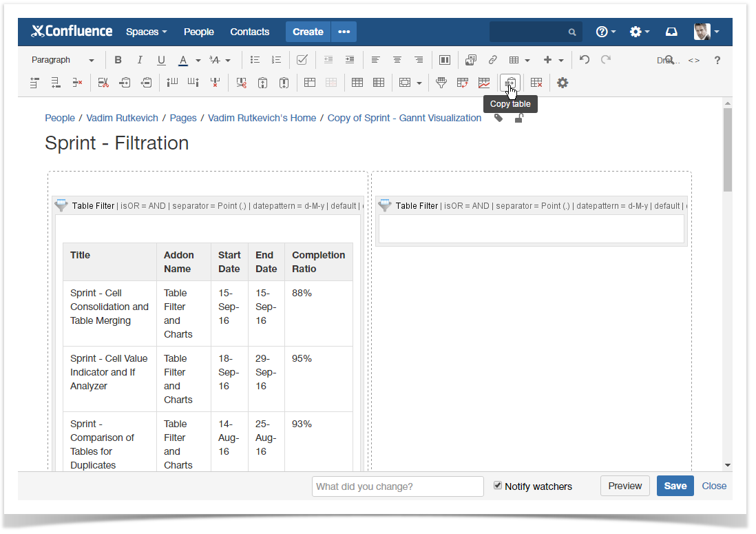This screenshot has width=756, height=534.
Task: Open the editor help question mark
Action: [x=717, y=61]
